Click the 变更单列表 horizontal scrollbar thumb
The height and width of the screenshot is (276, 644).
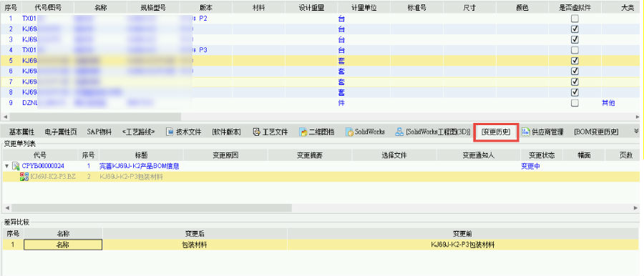coord(152,208)
